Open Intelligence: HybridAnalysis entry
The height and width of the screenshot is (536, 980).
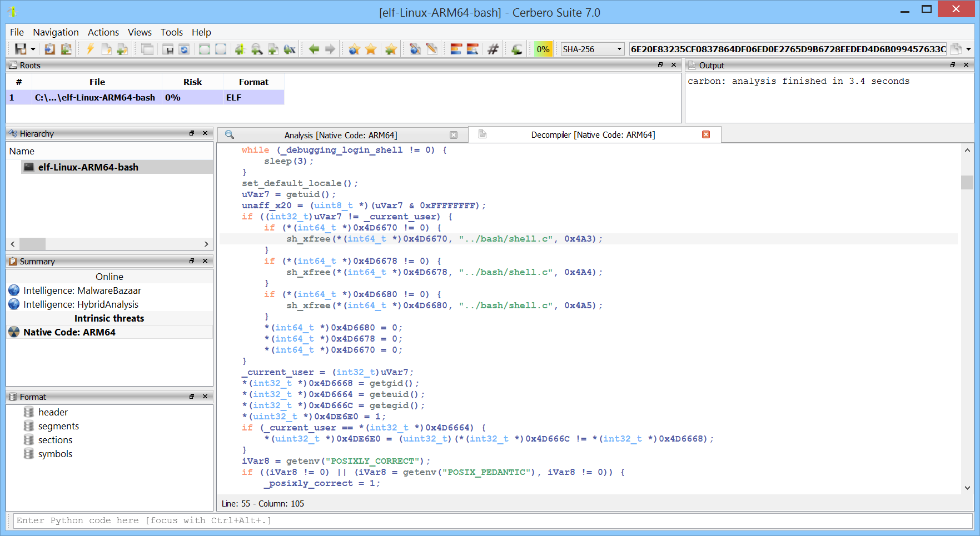81,304
